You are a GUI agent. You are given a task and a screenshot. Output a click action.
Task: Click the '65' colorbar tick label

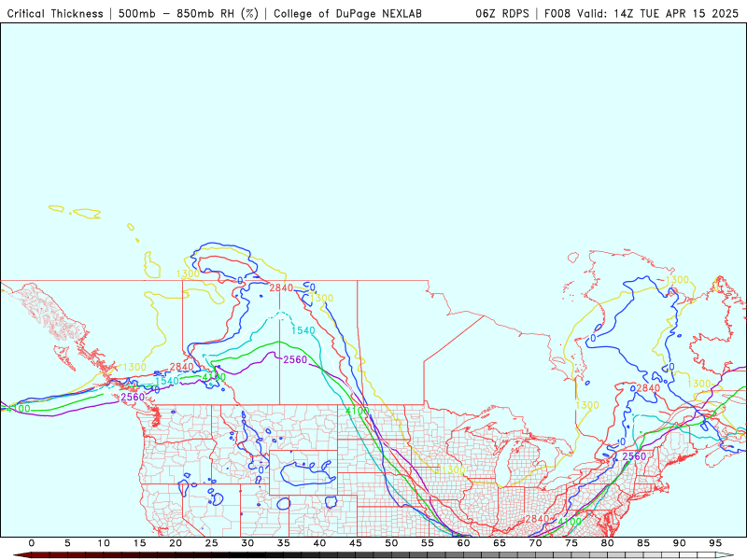click(500, 543)
